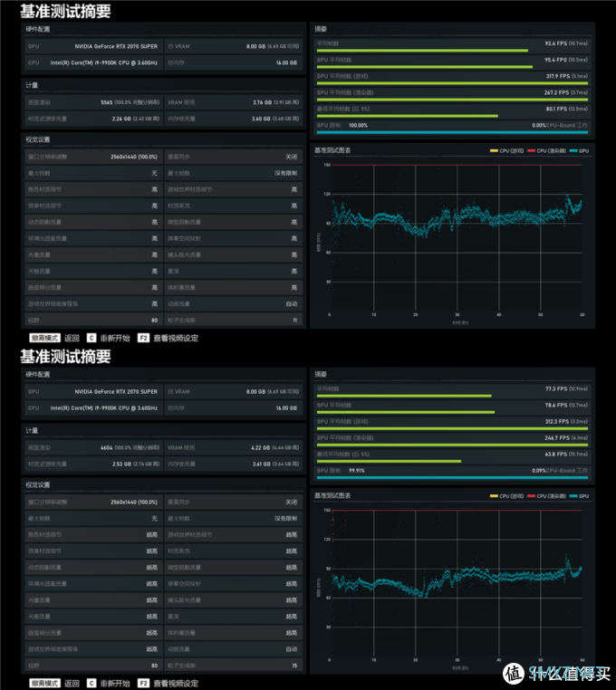Click the green bar under 80.1 FPS

pyautogui.click(x=408, y=116)
